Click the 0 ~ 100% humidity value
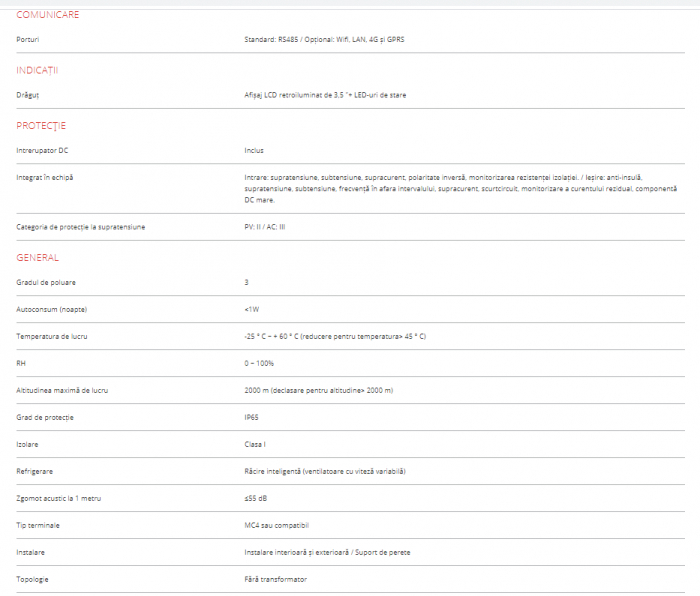This screenshot has width=700, height=596. pos(259,363)
